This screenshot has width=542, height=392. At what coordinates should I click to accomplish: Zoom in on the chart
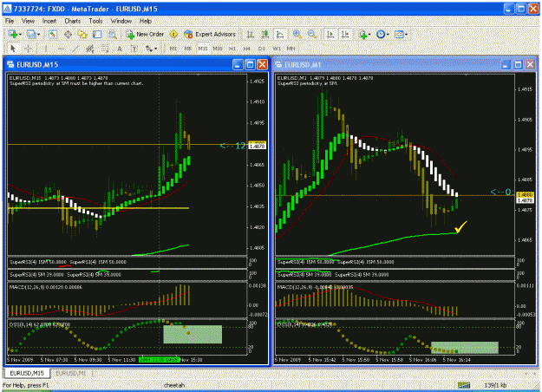(x=297, y=34)
